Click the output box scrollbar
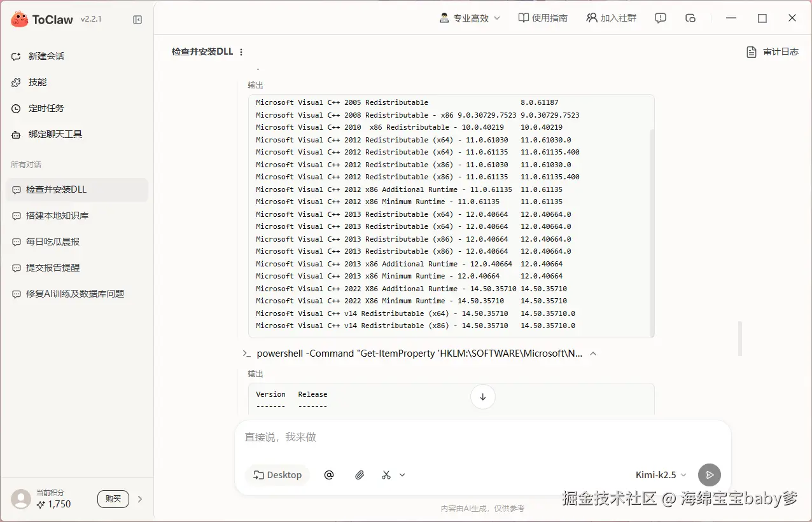Screen dimensions: 812x522 [x=652, y=232]
